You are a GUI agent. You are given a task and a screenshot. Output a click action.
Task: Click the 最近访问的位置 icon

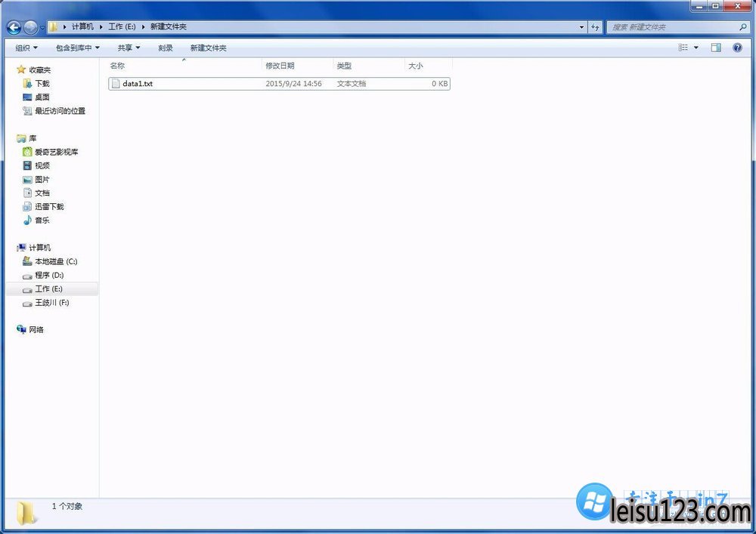27,111
